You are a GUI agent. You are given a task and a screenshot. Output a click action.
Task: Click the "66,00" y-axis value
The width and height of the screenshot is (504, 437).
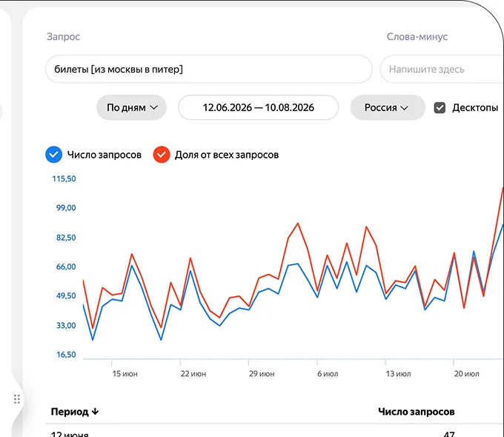coord(66,267)
